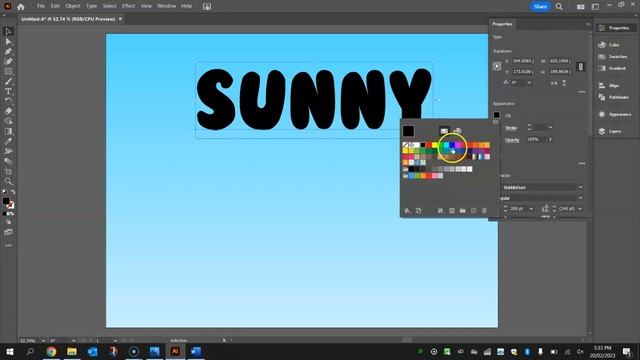The height and width of the screenshot is (360, 640).
Task: Open the stroke weight dropdown
Action: pyautogui.click(x=550, y=128)
